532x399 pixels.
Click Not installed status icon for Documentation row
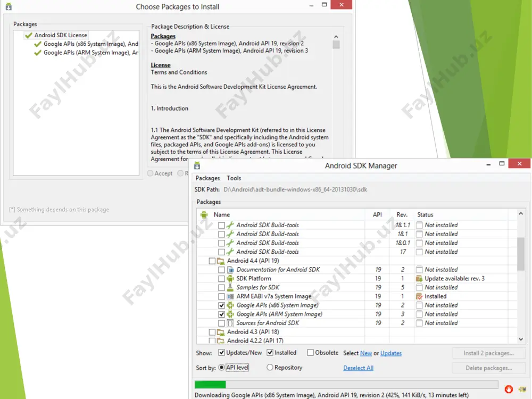point(419,269)
